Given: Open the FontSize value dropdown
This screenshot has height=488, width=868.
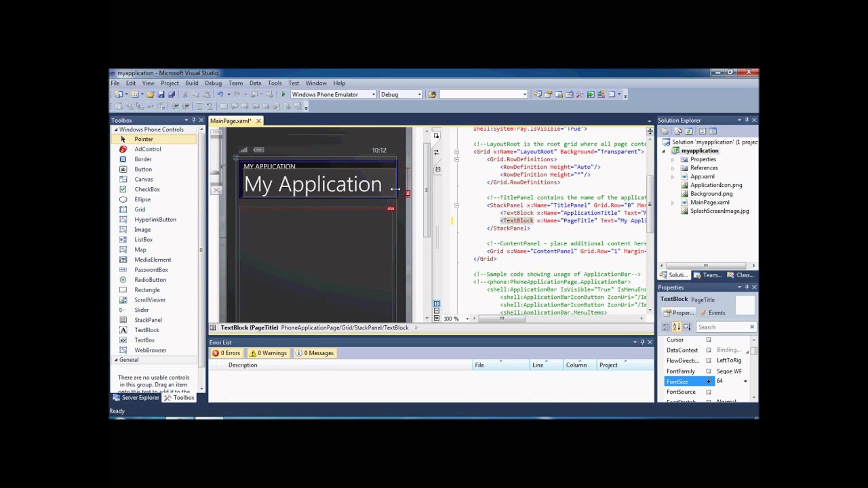Looking at the screenshot, I should click(745, 382).
